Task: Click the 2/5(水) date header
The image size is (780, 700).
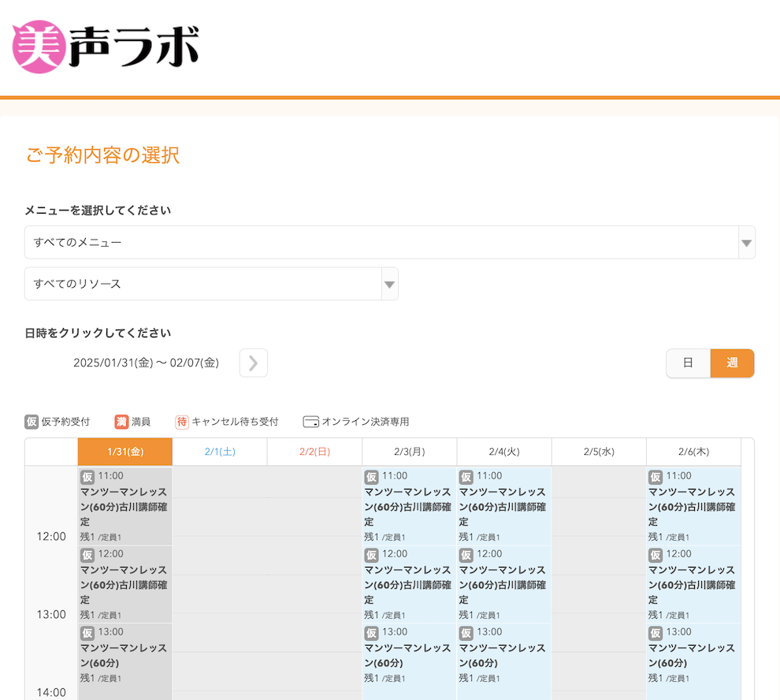Action: 599,452
